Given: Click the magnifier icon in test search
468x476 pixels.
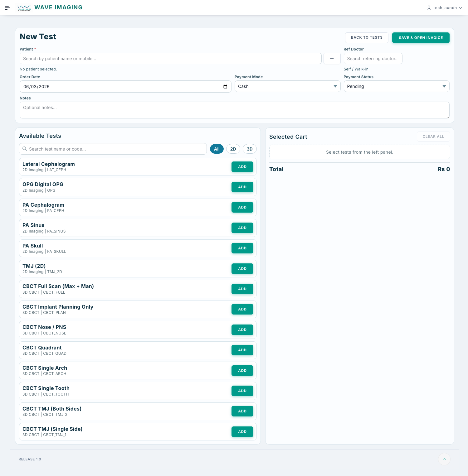Looking at the screenshot, I should coord(25,149).
